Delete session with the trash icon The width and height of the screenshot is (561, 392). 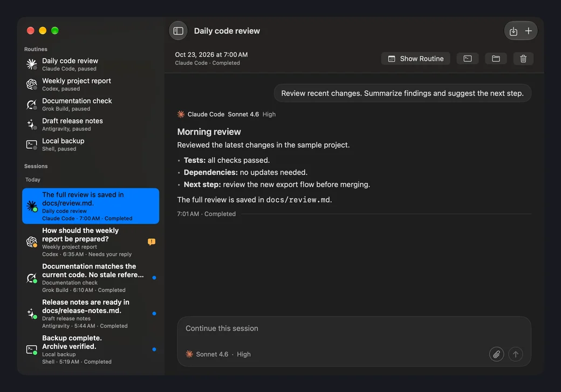(x=523, y=59)
